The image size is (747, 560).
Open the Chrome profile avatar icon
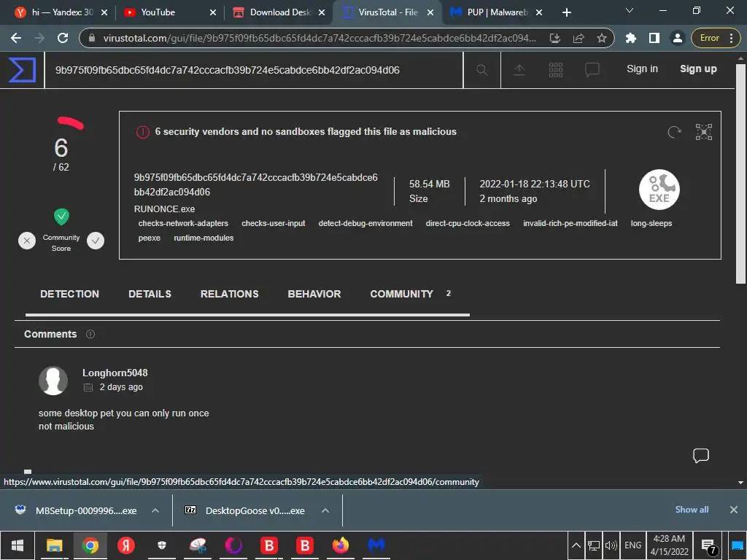click(677, 38)
